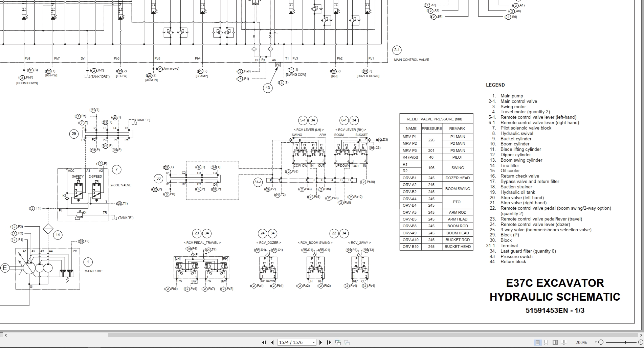Click the K4 (Pilot) table cell
This screenshot has height=348, width=644.
(x=410, y=157)
